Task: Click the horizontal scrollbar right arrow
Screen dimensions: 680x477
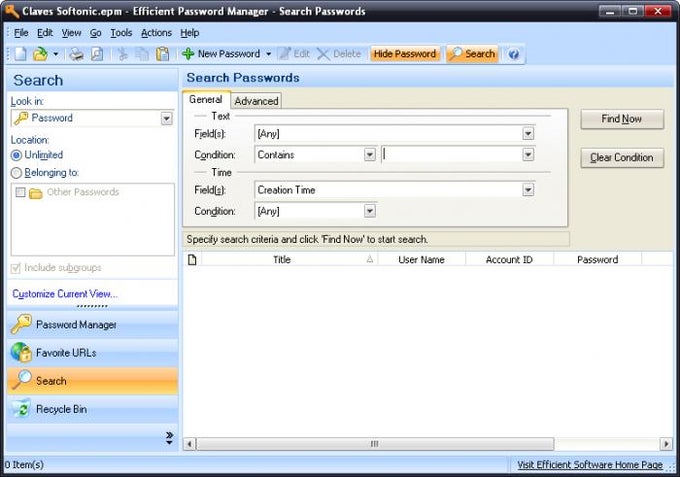Action: [x=667, y=444]
